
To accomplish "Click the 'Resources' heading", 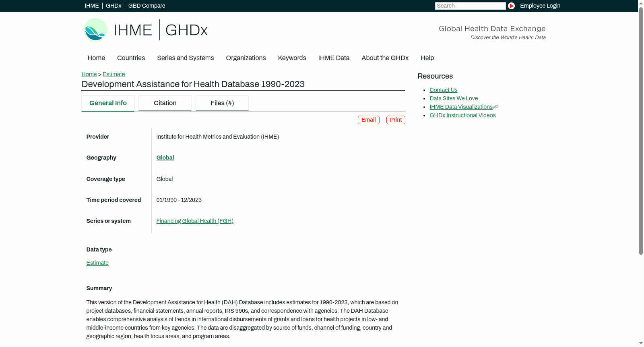I will click(x=435, y=76).
